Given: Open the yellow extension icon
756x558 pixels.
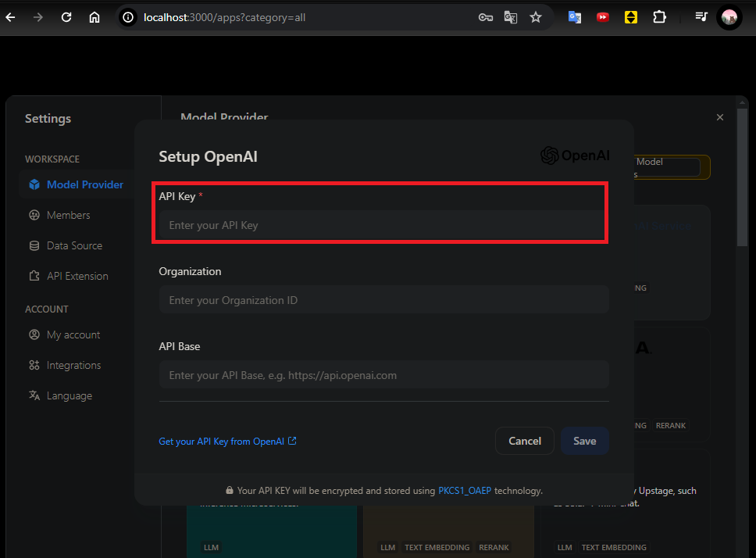Looking at the screenshot, I should pos(630,17).
